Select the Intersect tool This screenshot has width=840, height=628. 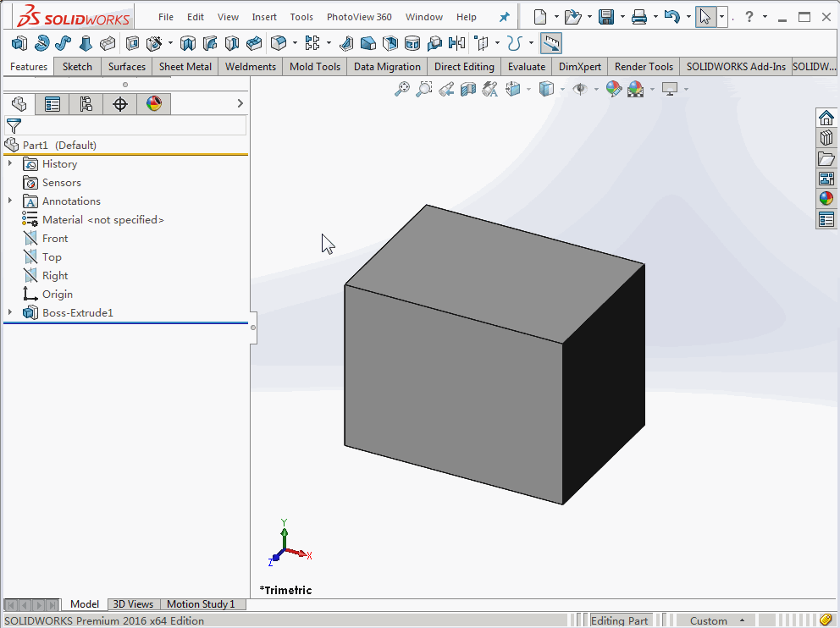[x=434, y=43]
